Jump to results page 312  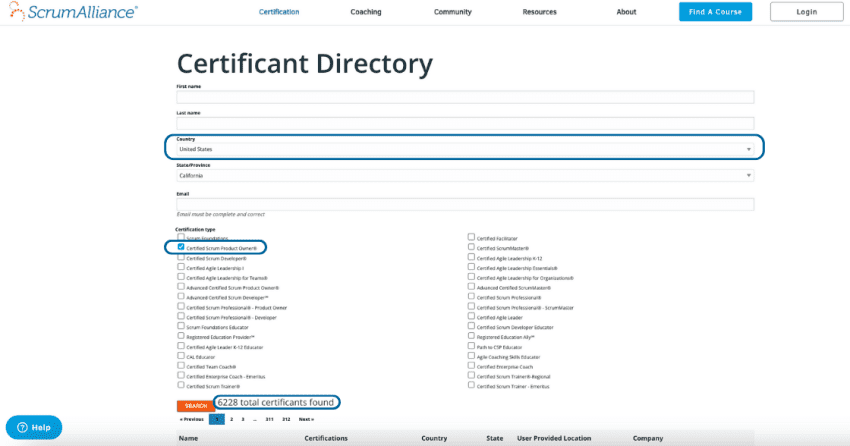(286, 419)
